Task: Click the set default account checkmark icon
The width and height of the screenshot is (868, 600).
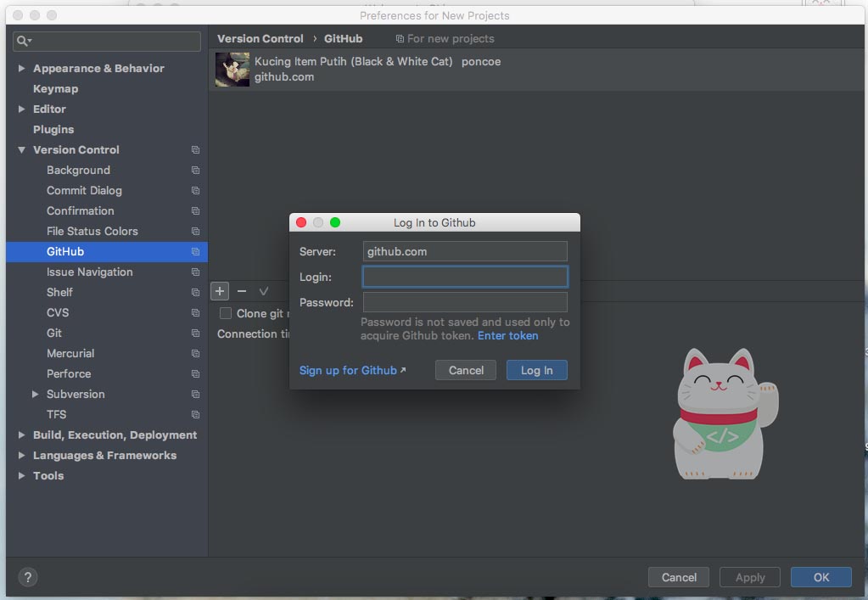Action: click(264, 291)
